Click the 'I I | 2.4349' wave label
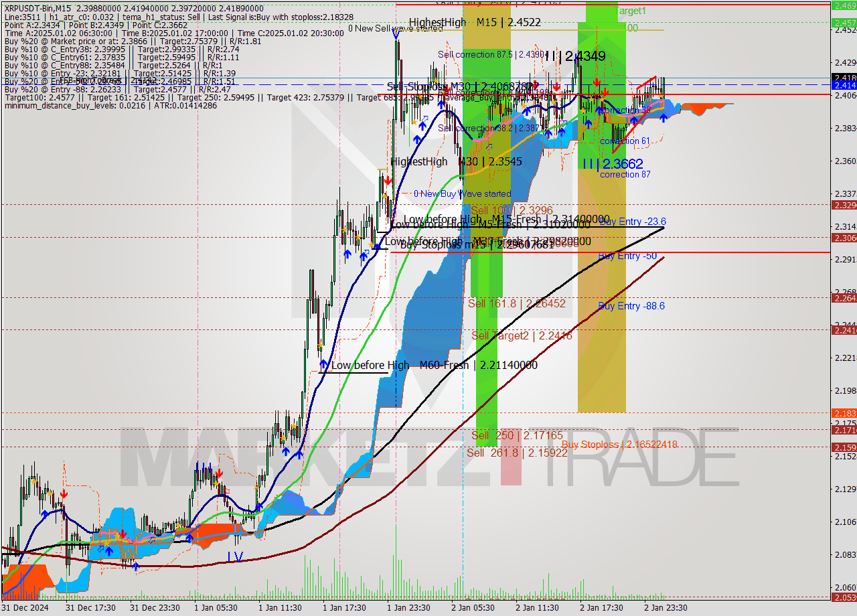 click(574, 56)
